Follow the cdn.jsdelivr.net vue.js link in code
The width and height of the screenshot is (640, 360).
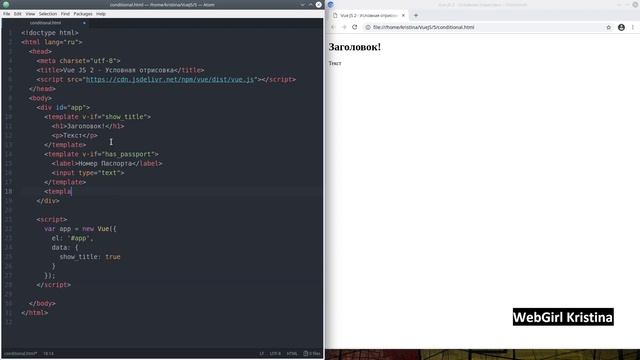coord(170,80)
